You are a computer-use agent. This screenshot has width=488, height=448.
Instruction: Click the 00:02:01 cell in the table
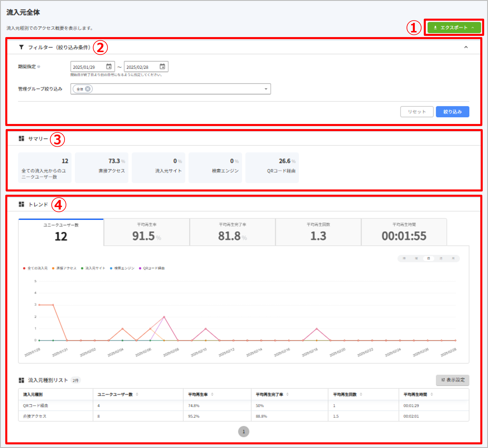coord(411,416)
